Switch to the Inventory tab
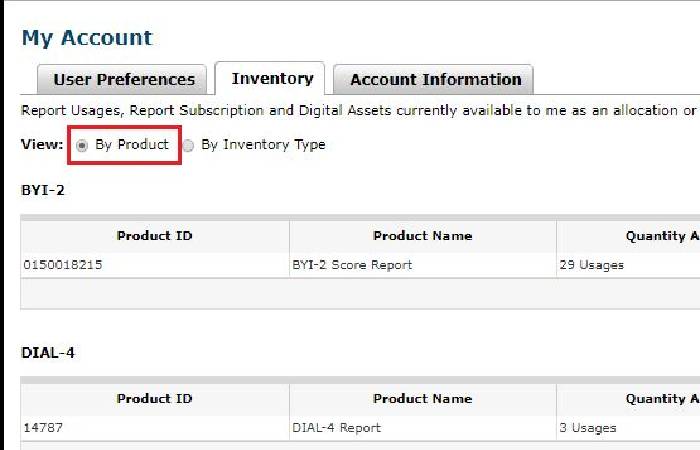Viewport: 700px width, 450px height. pos(272,78)
